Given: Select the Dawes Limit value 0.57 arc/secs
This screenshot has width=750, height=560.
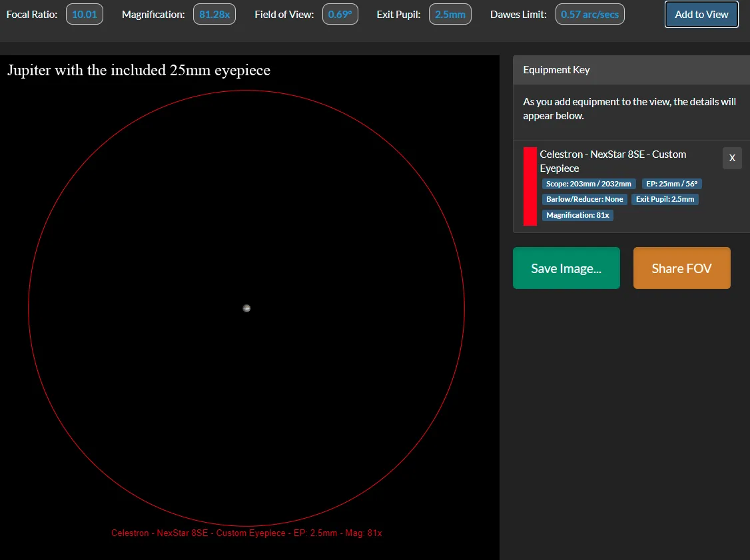Looking at the screenshot, I should coord(589,15).
